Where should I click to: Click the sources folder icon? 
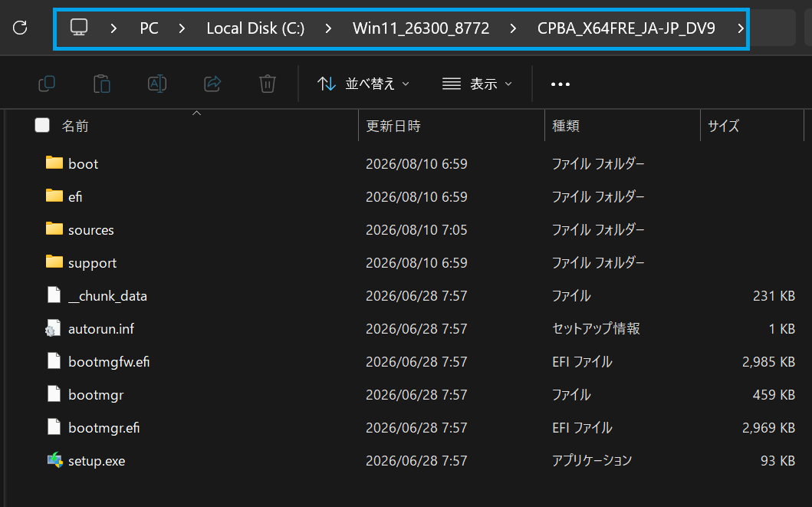pos(54,229)
